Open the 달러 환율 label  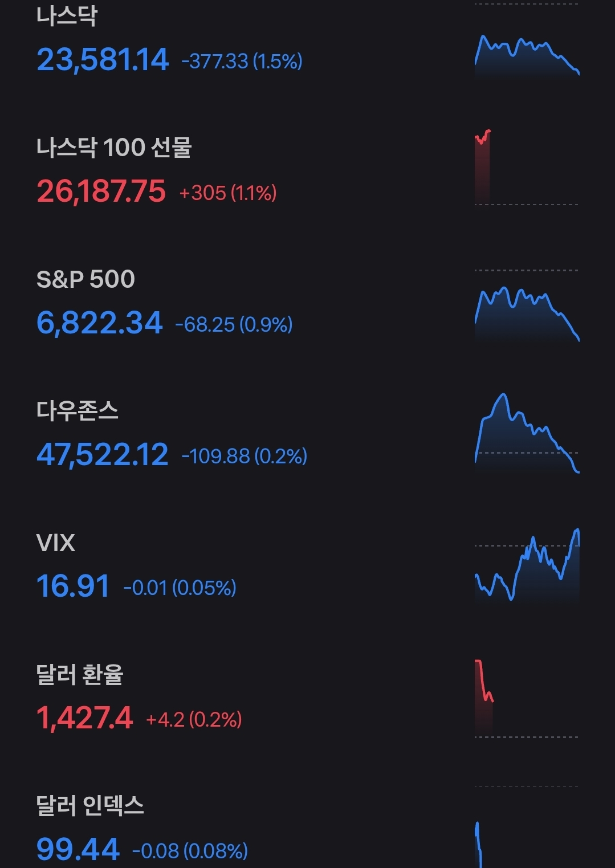click(x=80, y=675)
